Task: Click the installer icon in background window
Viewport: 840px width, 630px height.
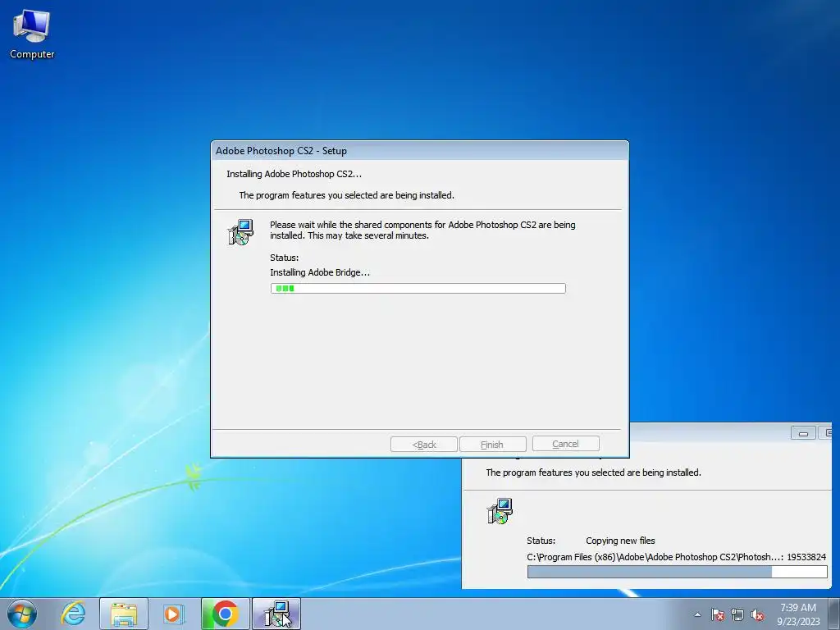Action: [x=500, y=511]
